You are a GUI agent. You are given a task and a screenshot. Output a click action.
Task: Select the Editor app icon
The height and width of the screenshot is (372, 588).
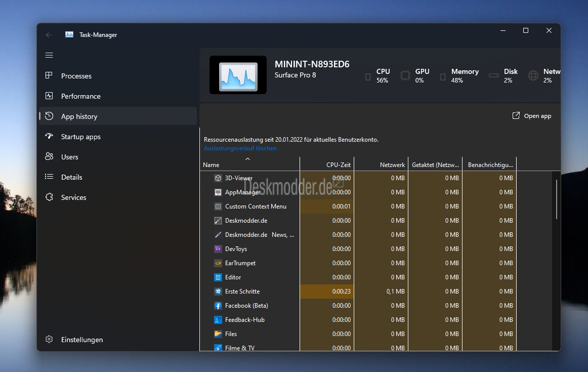[x=218, y=277]
